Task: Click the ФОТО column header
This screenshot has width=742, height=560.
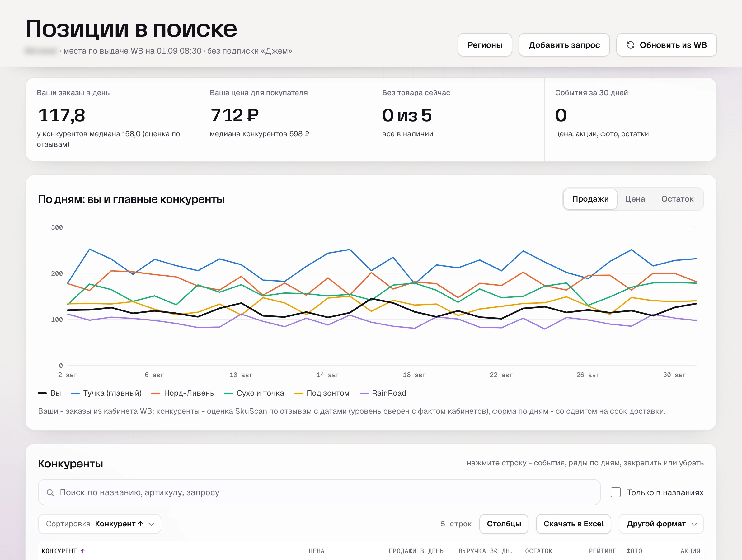Action: click(x=634, y=551)
